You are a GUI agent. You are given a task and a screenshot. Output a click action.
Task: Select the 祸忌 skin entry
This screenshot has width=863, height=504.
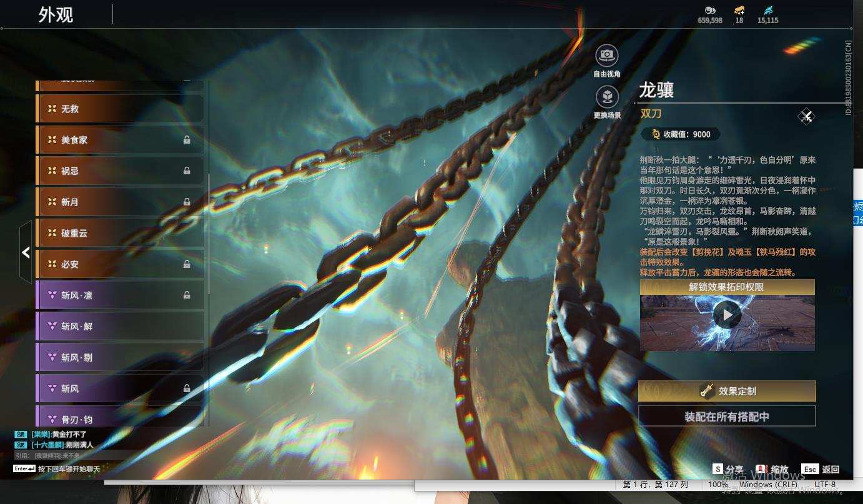120,170
